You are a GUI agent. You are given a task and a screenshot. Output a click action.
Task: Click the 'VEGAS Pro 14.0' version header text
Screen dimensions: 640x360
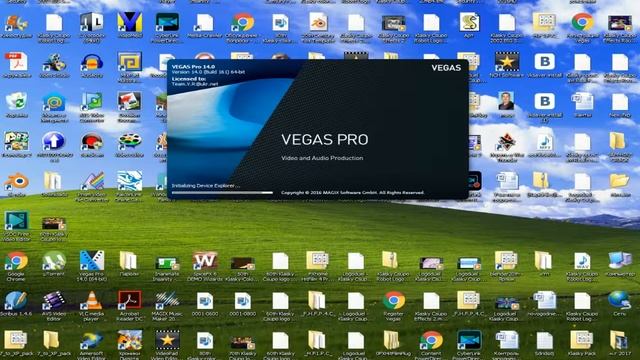point(193,67)
